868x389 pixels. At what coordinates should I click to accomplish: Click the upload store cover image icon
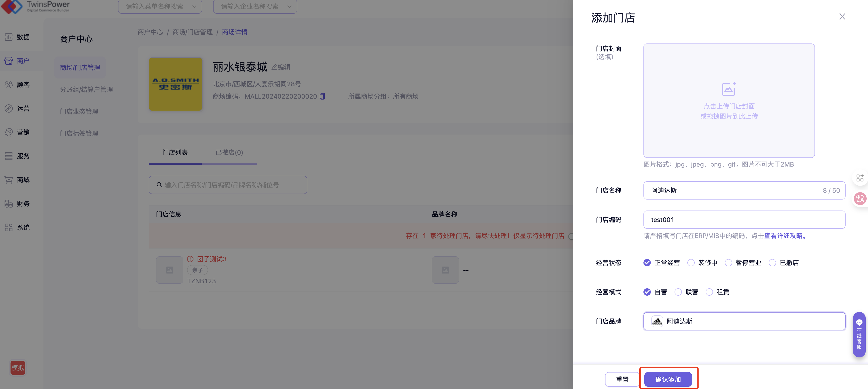coord(729,89)
